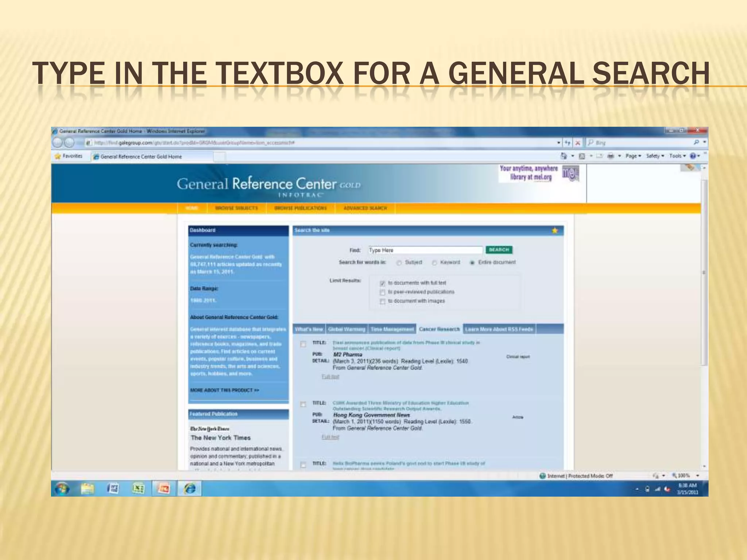
Task: Open the Tools dropdown menu
Action: (x=677, y=156)
